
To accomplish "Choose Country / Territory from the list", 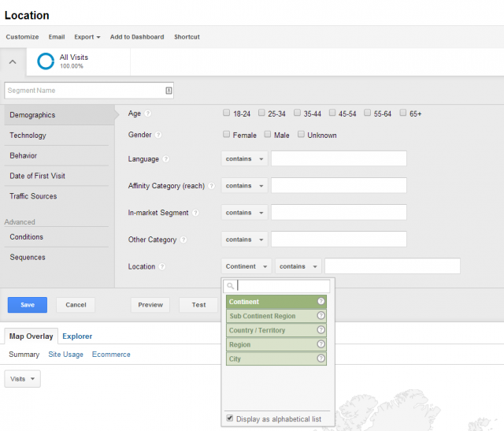I will coord(276,330).
